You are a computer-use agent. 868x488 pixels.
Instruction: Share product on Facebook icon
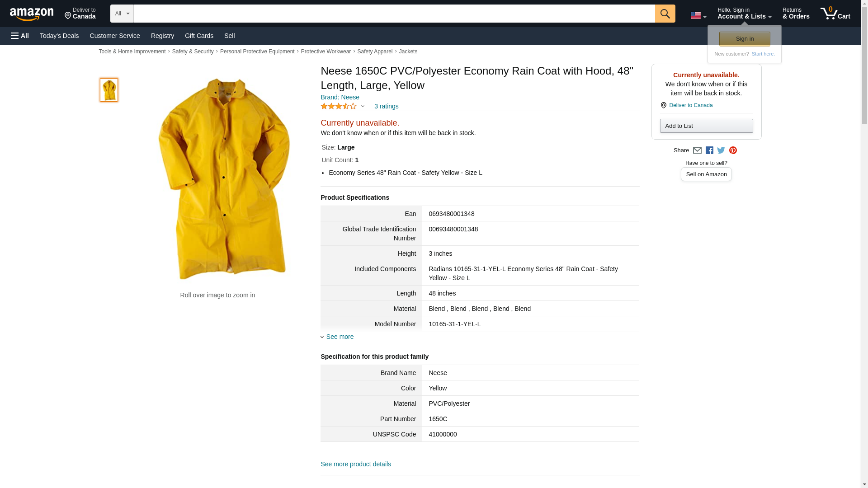pyautogui.click(x=709, y=150)
